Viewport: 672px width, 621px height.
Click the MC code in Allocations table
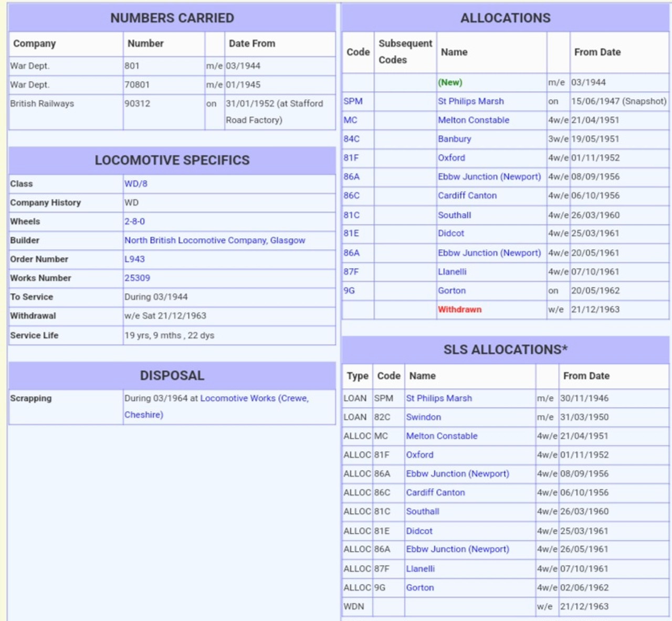pyautogui.click(x=350, y=120)
